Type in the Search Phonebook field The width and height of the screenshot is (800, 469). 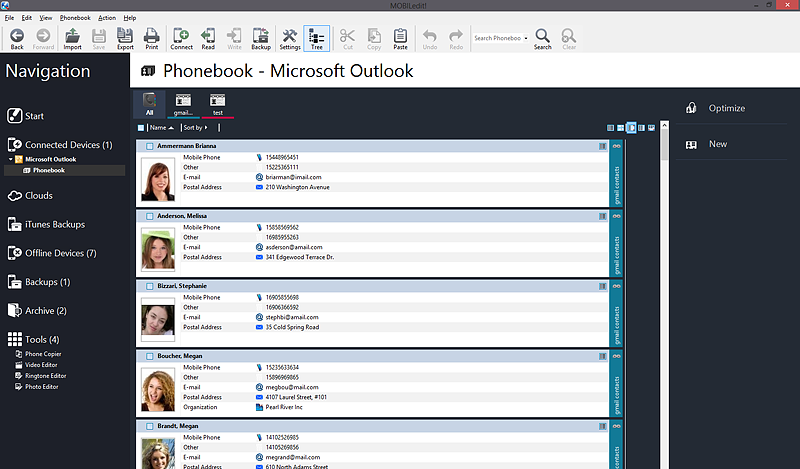click(x=497, y=38)
